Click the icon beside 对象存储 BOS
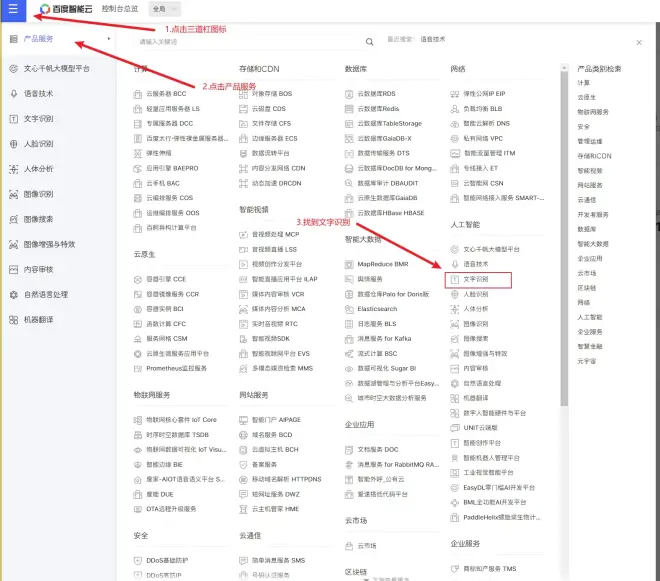This screenshot has height=581, width=660. point(243,94)
